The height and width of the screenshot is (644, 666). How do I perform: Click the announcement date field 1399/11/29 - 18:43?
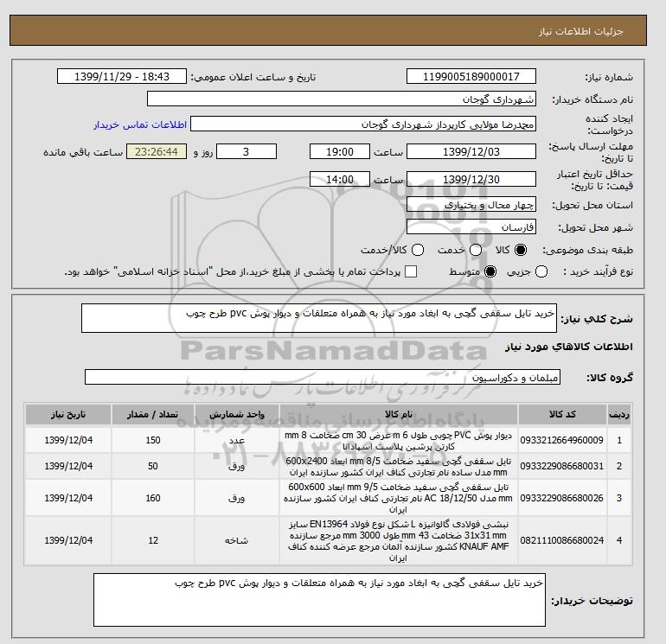click(122, 76)
